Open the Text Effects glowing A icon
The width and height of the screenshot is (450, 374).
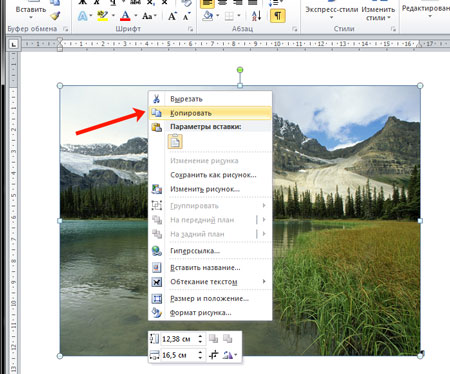click(x=82, y=16)
